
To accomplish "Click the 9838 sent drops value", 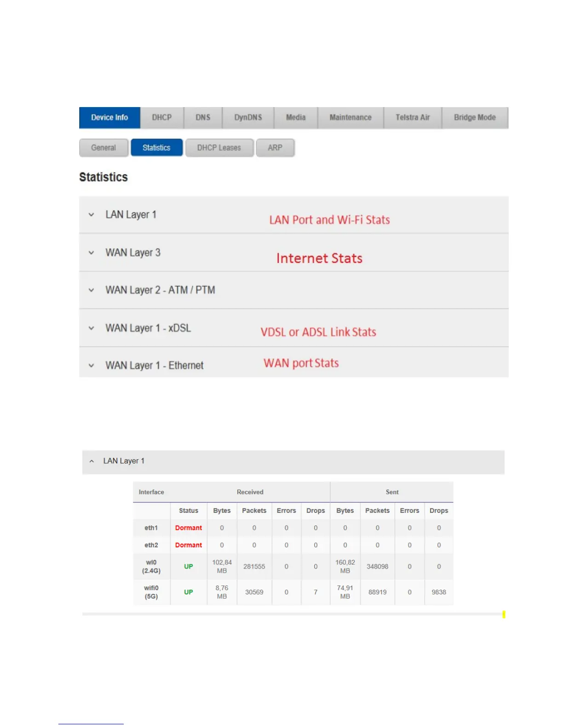I will click(439, 592).
